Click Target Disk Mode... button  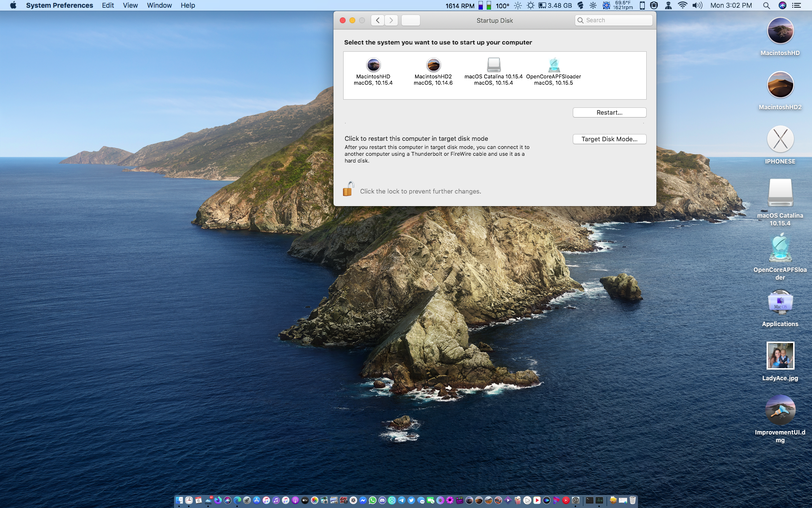coord(609,139)
